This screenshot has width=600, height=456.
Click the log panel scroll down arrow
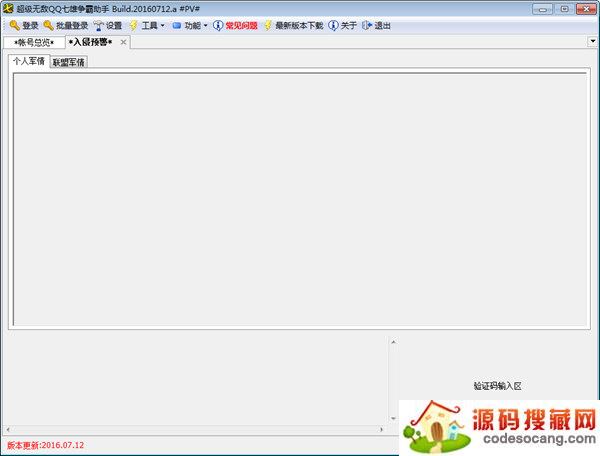pyautogui.click(x=393, y=418)
